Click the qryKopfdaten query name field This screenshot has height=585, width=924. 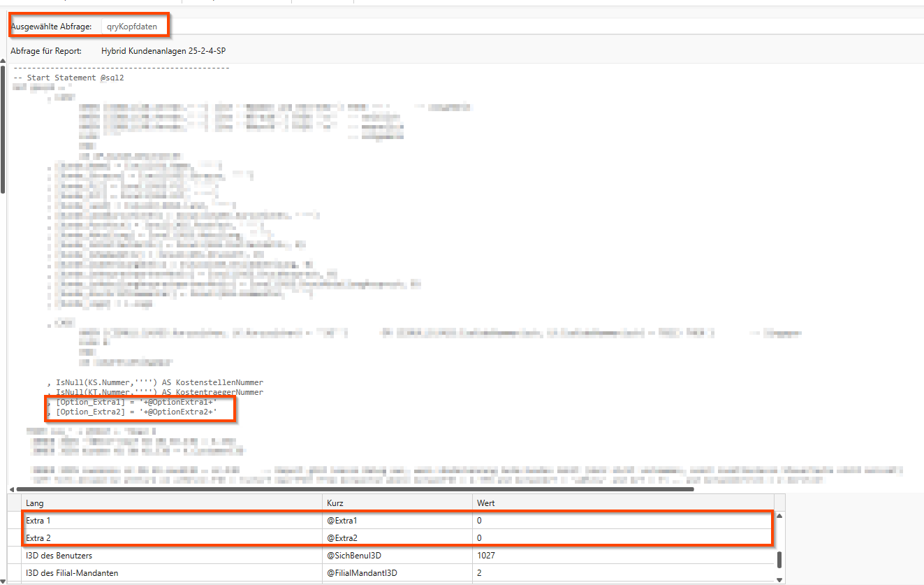point(132,27)
